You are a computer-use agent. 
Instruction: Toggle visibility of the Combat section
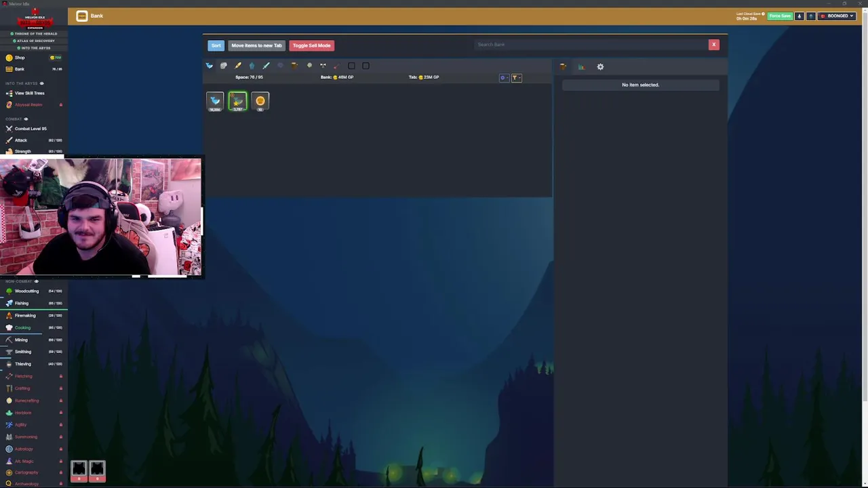coord(26,119)
